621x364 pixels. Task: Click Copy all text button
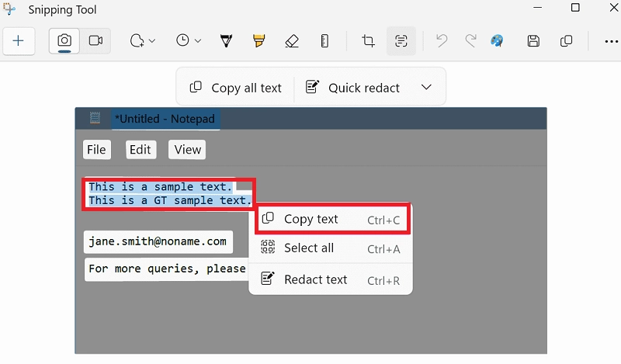[236, 88]
